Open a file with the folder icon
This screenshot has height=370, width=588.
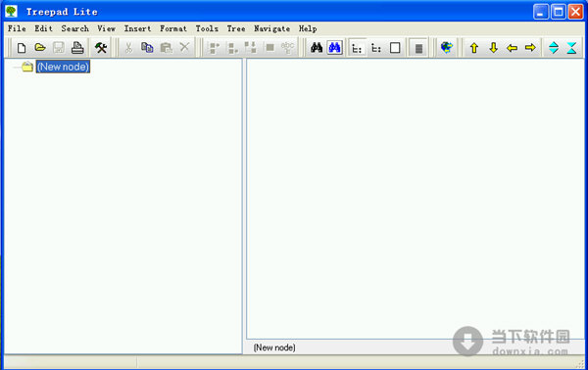40,48
